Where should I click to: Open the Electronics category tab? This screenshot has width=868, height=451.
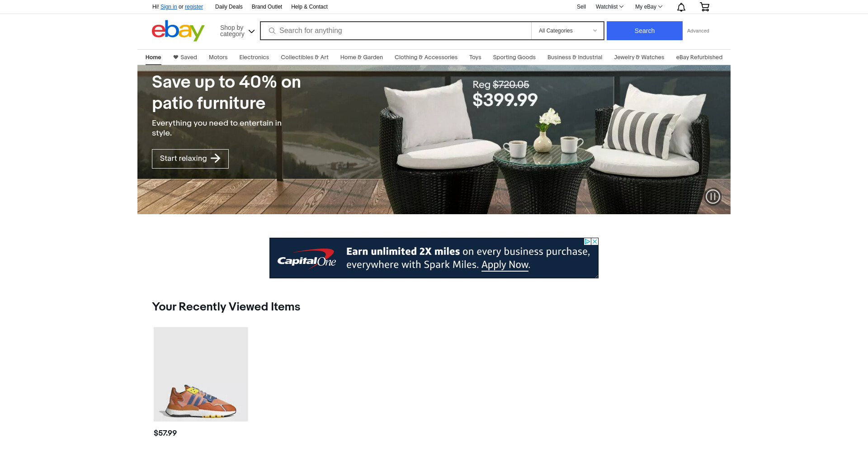254,57
